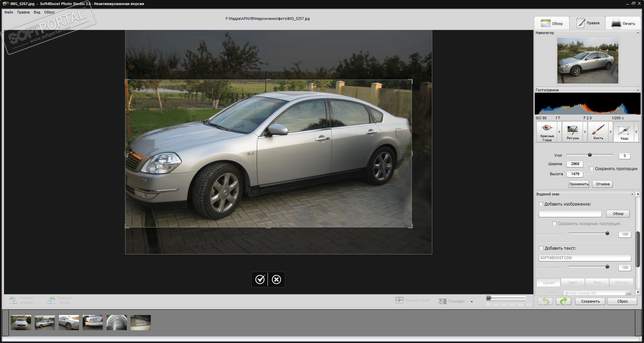Open the Правка edit tab
The width and height of the screenshot is (644, 343).
click(x=587, y=23)
